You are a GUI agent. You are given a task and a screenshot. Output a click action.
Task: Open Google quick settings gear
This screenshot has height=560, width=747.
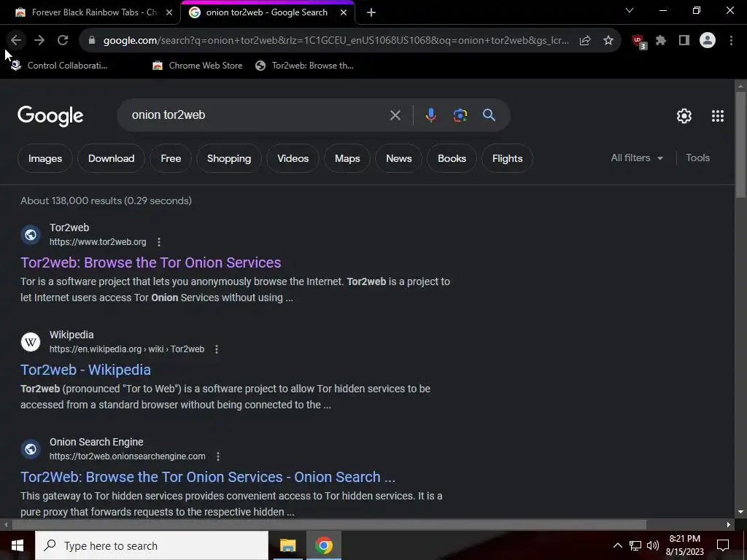pyautogui.click(x=684, y=116)
